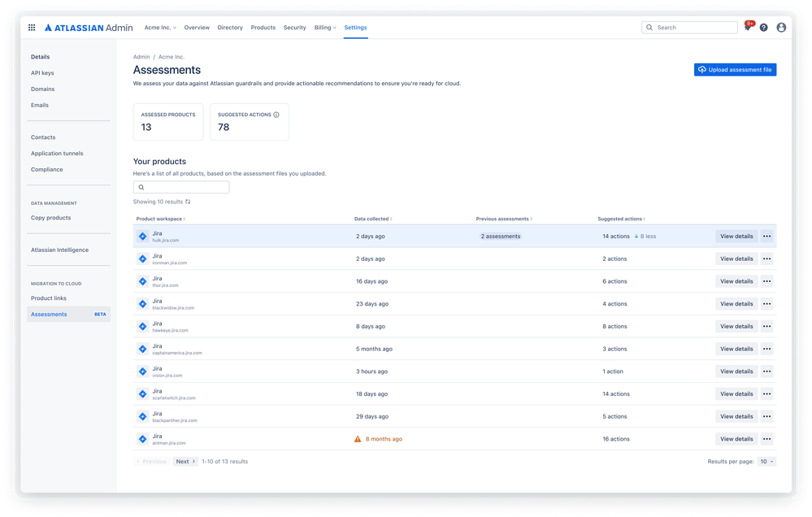Click Jira icon for antman.jira.com row
Screen dimensions: 812x517
pos(143,439)
